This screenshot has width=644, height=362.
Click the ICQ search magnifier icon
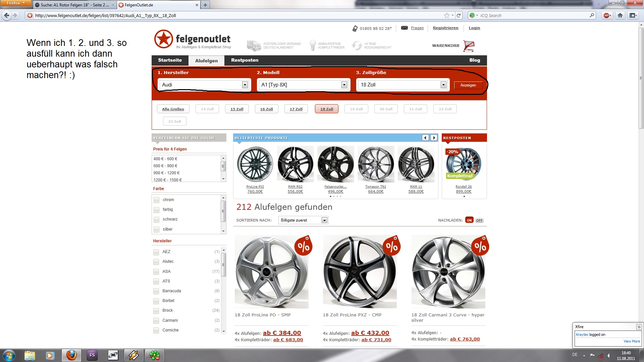592,15
